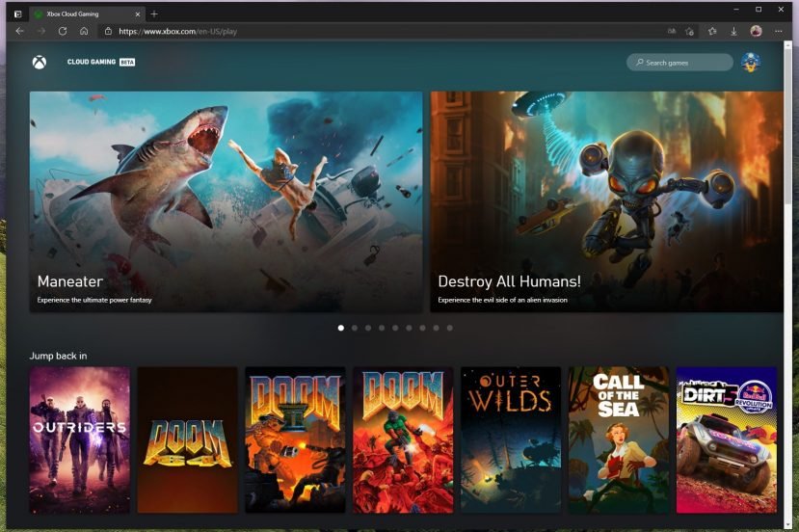Open Edge Settings and more menu

(x=778, y=31)
